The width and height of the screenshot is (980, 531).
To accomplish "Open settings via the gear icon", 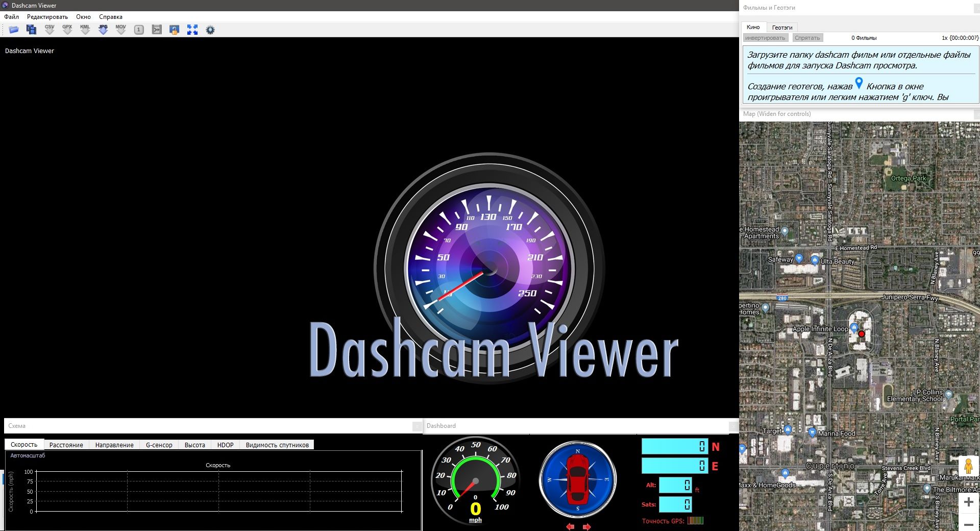I will coord(210,30).
